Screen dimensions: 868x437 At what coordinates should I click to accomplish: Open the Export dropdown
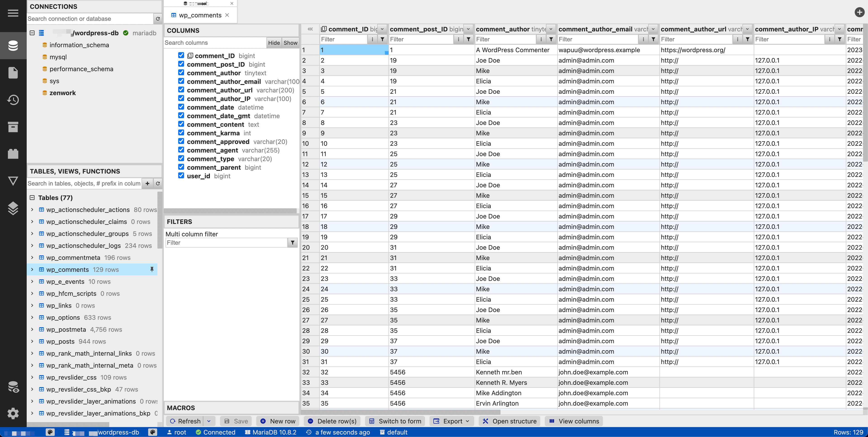point(451,421)
